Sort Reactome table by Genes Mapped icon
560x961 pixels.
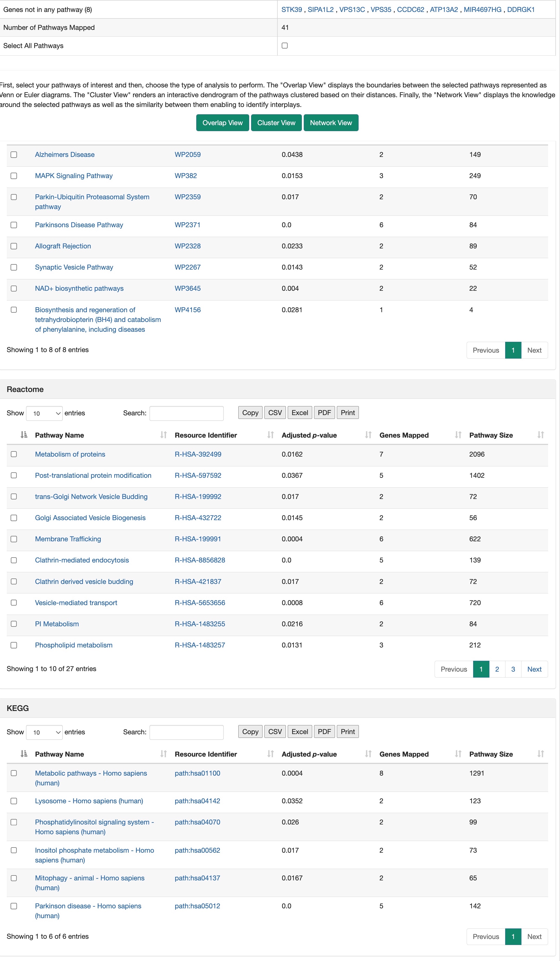(x=458, y=435)
